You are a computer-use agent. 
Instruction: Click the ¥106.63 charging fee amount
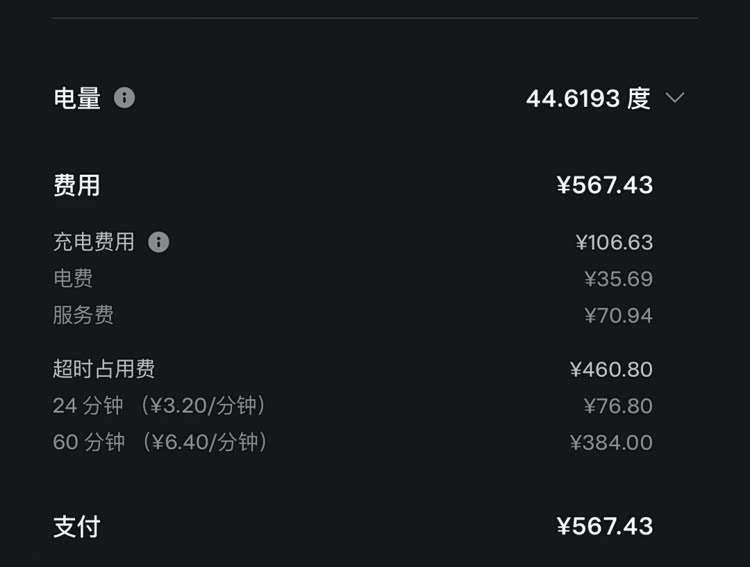(x=614, y=242)
